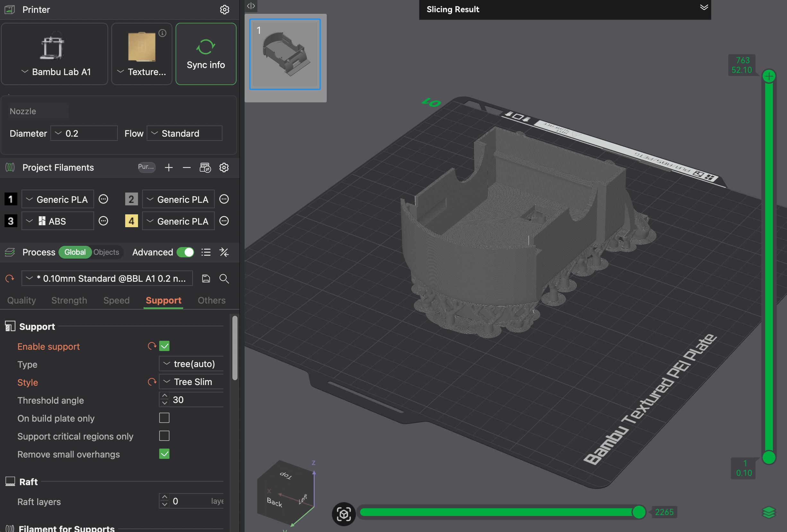Uncheck Remove small overhangs
Viewport: 787px width, 532px height.
[164, 454]
